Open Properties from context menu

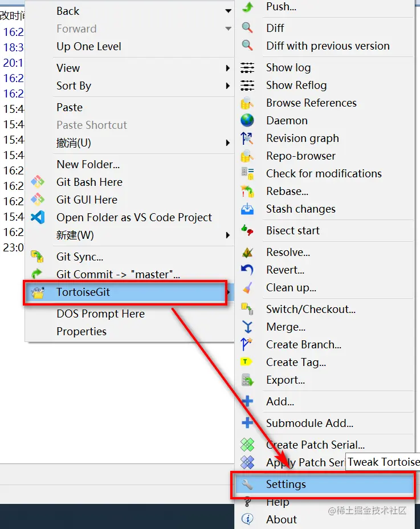coord(81,331)
